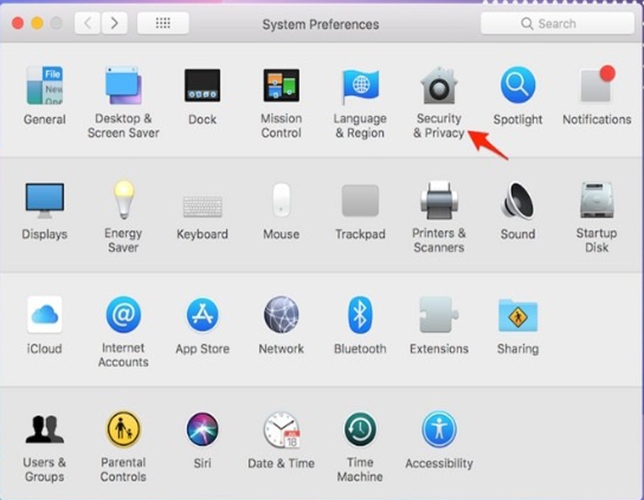Close the System Preferences window
644x500 pixels.
(18, 23)
